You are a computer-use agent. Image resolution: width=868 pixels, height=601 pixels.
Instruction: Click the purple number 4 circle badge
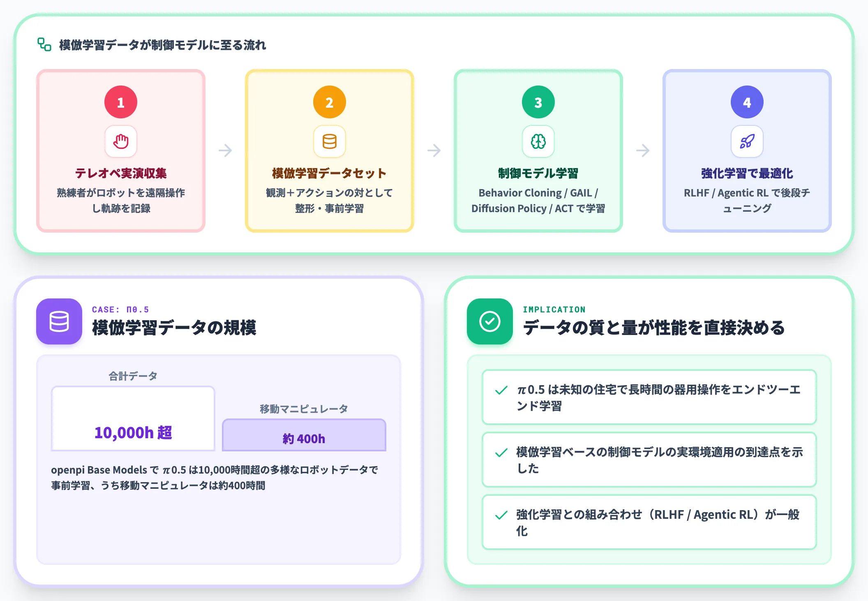pyautogui.click(x=747, y=102)
